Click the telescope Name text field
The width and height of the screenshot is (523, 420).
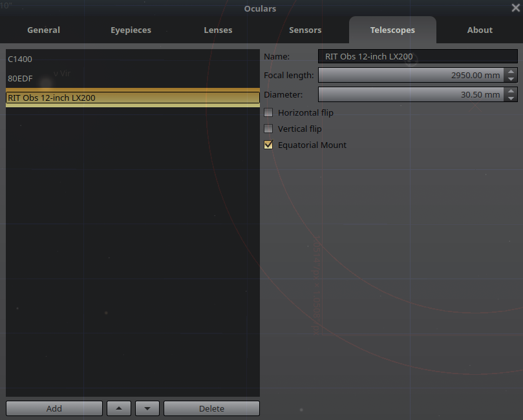click(418, 56)
